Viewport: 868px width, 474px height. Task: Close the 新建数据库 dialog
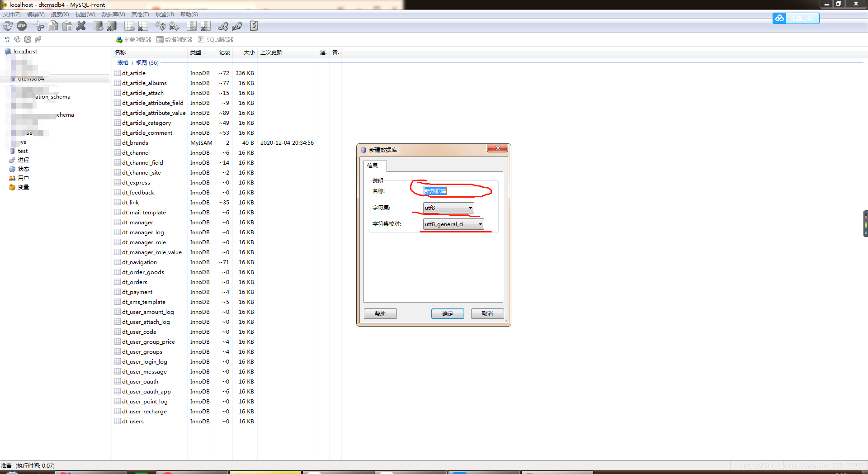click(497, 148)
